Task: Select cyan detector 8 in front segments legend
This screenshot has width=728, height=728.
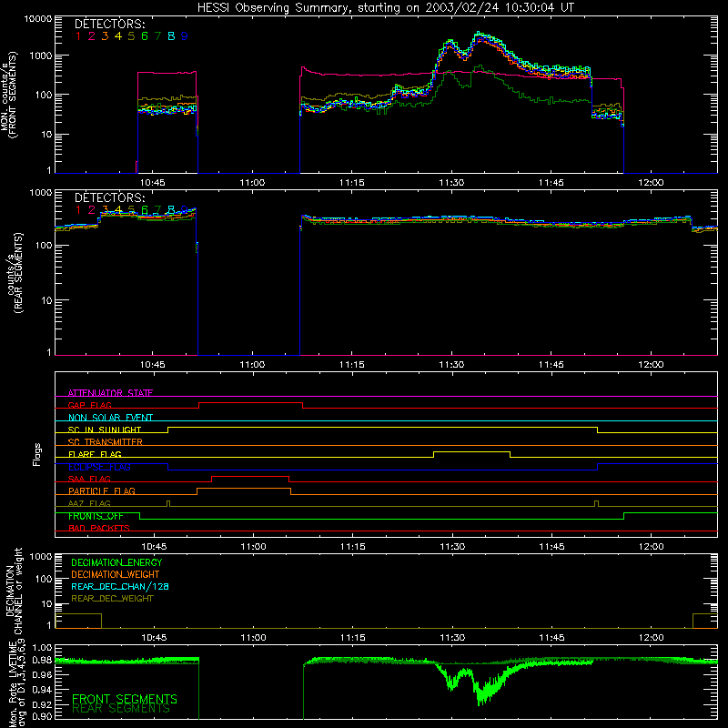Action: 171,36
